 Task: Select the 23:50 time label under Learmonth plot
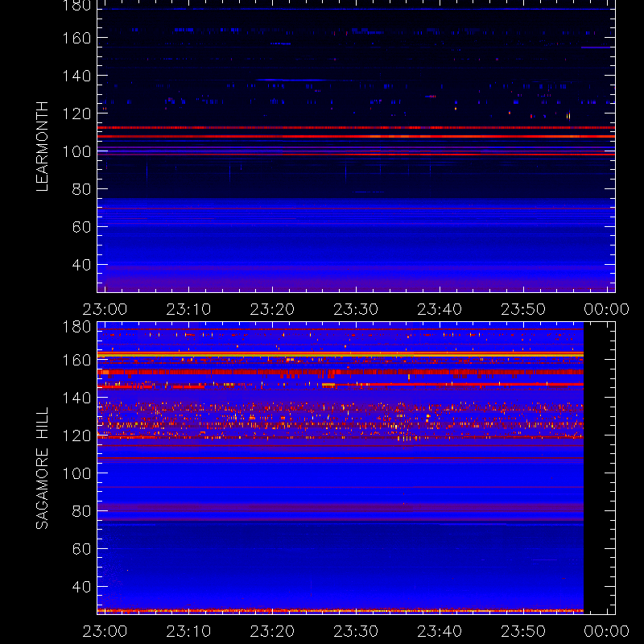pyautogui.click(x=523, y=309)
